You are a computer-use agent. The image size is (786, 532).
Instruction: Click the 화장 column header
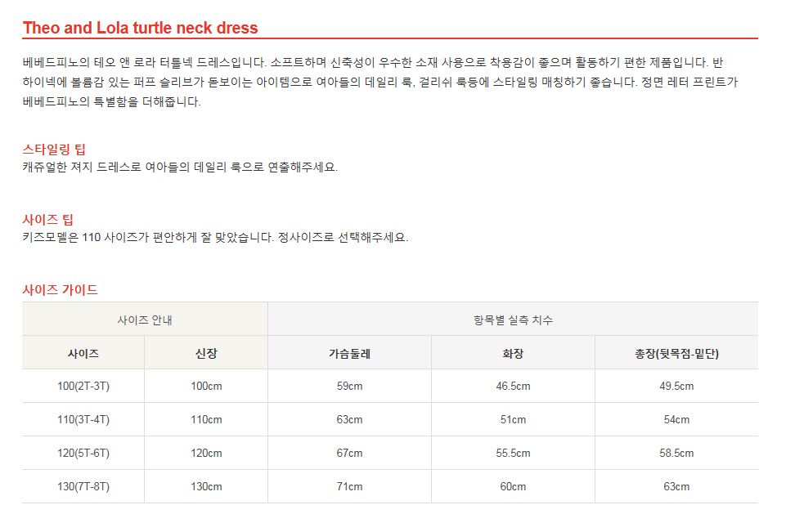513,353
